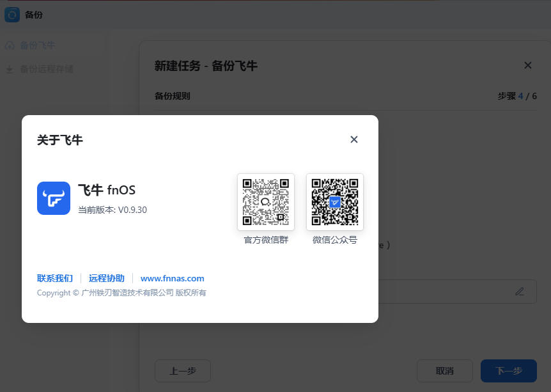Close the 新建任务 - 备份飞牛 panel

(x=527, y=65)
